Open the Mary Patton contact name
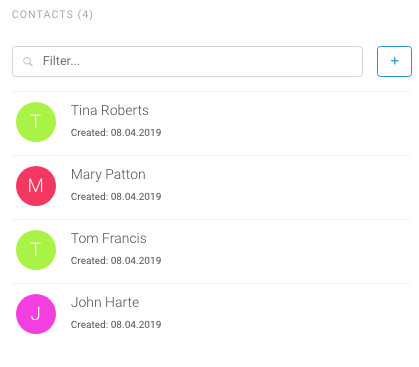This screenshot has height=367, width=419. [108, 175]
